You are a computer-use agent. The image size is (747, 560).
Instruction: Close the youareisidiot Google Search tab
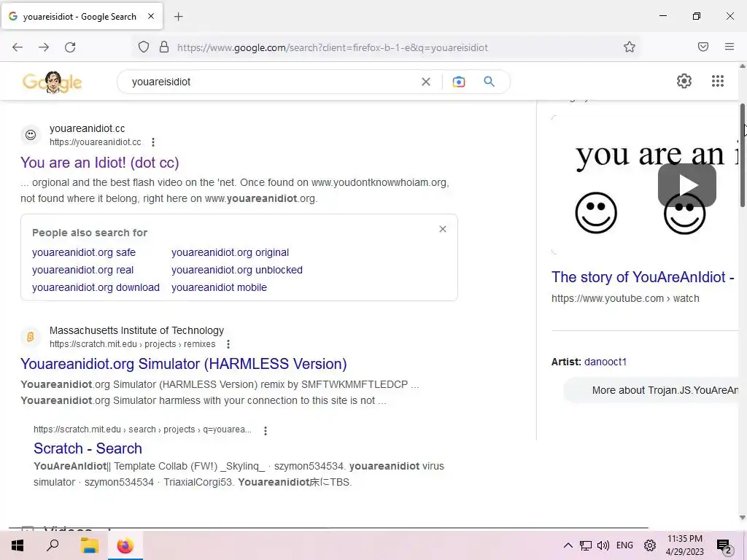coord(151,16)
